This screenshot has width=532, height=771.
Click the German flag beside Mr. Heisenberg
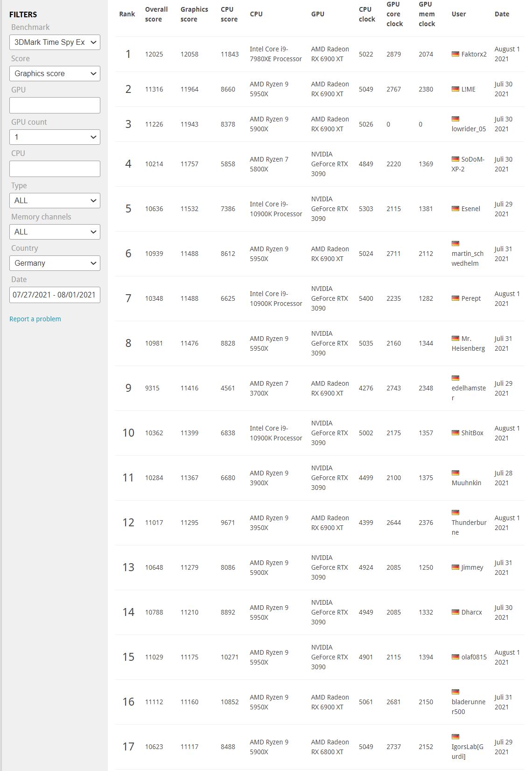click(455, 338)
